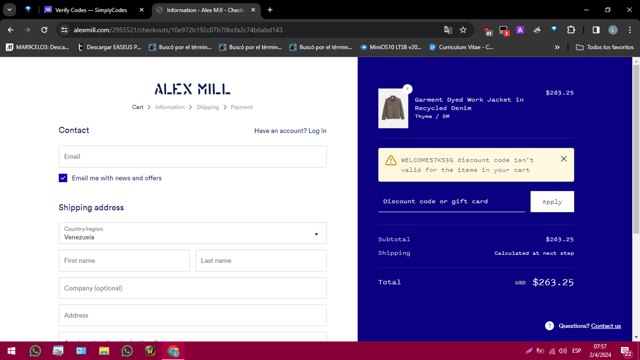This screenshot has width=640, height=360.
Task: Close the Information - Alex Mill tab
Action: 253,10
